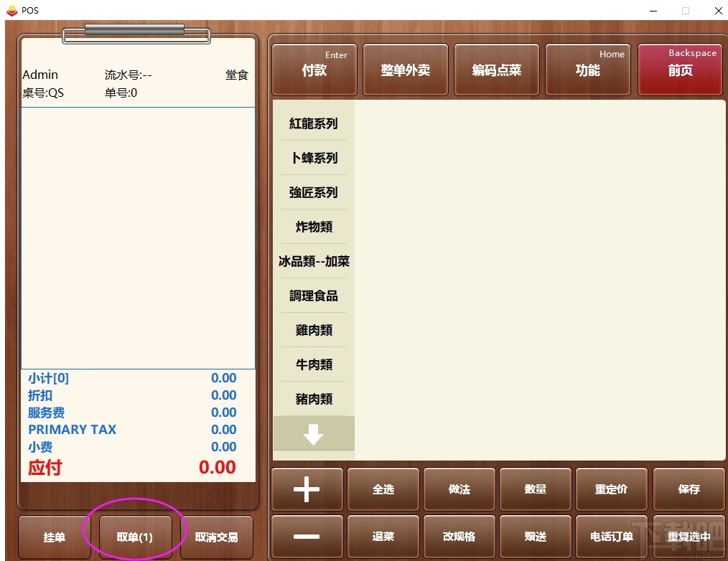
Task: Select all items with 全选
Action: [x=383, y=489]
